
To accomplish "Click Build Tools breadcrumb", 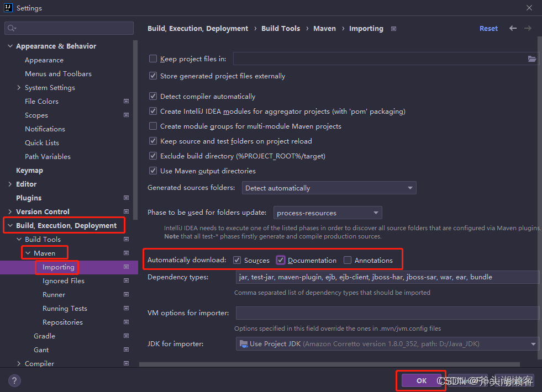I will [280, 28].
